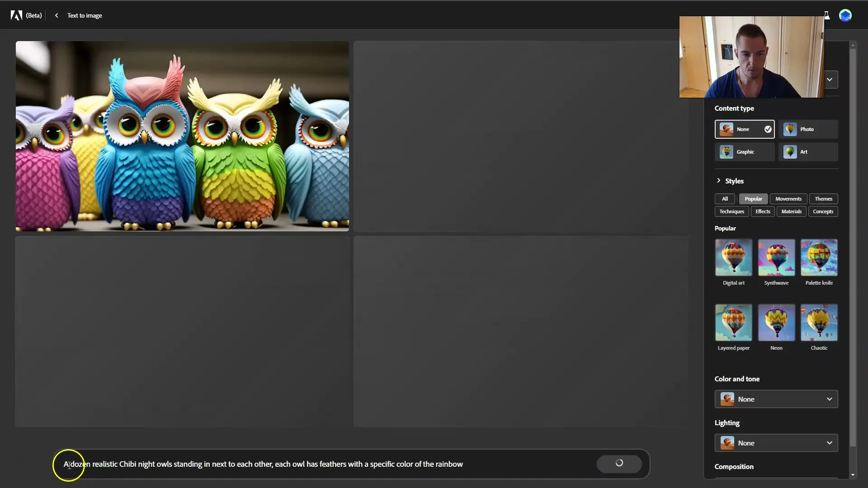Click the Effects filter button
868x488 pixels.
pos(763,211)
